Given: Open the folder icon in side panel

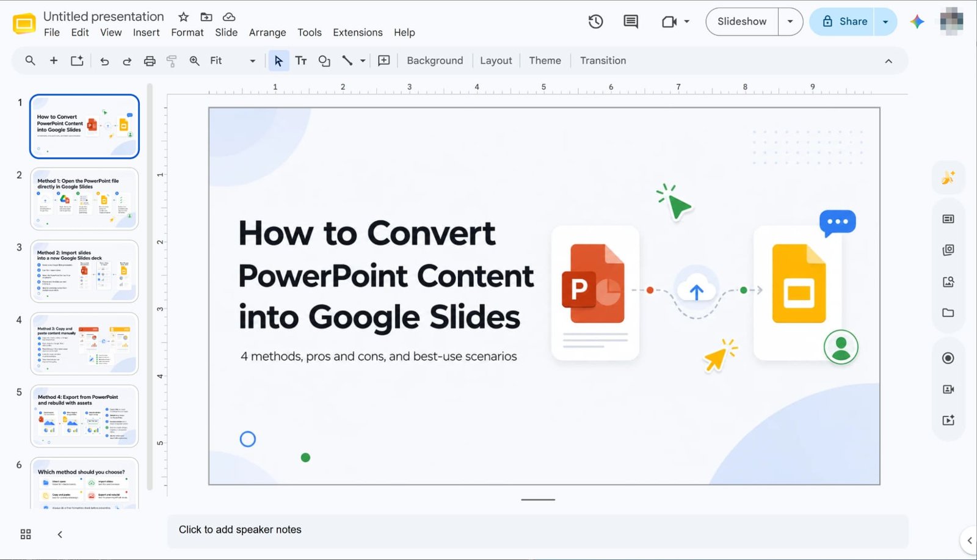Looking at the screenshot, I should pos(948,313).
